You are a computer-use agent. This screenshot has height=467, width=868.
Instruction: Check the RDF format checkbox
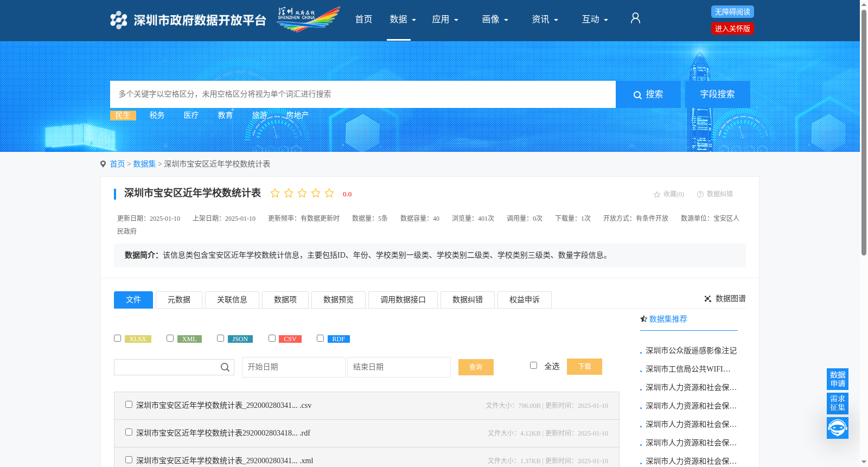tap(320, 338)
